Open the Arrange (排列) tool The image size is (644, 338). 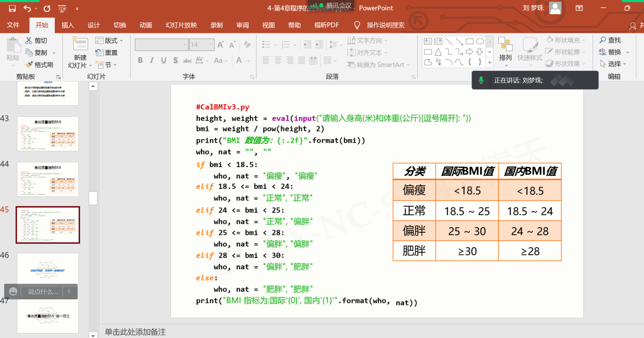pos(505,50)
